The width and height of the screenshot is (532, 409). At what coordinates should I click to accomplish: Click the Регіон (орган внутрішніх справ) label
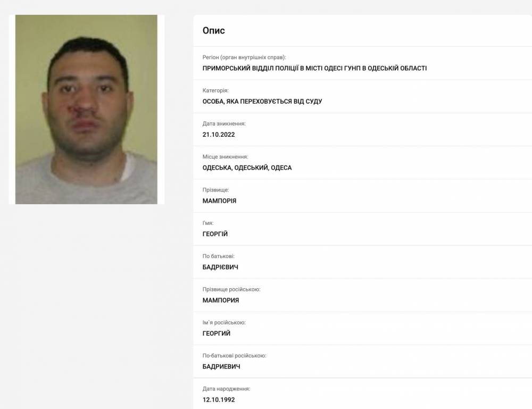click(244, 57)
